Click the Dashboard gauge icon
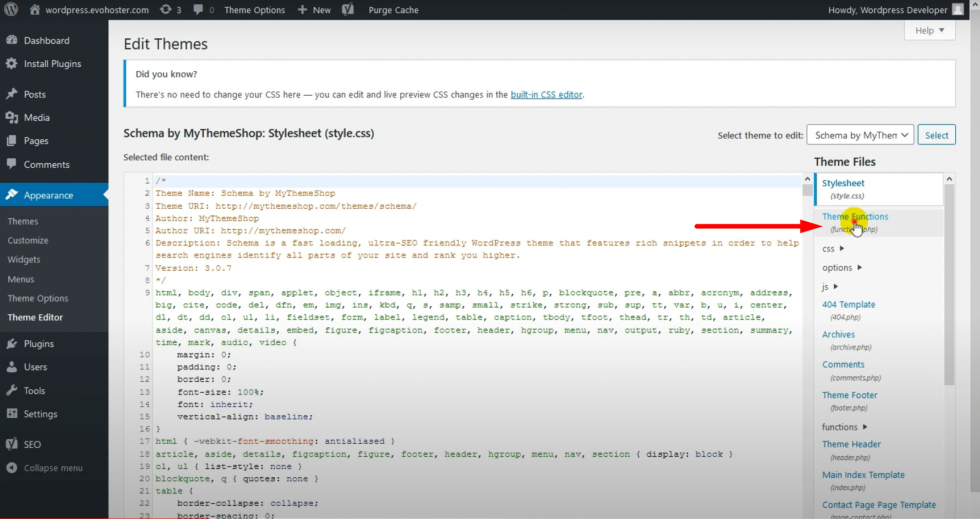This screenshot has height=519, width=980. pyautogui.click(x=12, y=40)
